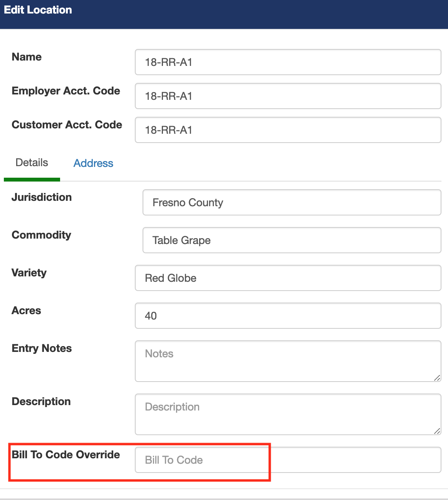Image resolution: width=448 pixels, height=503 pixels.
Task: Click the Name input containing 18-RR-A1
Action: click(288, 62)
